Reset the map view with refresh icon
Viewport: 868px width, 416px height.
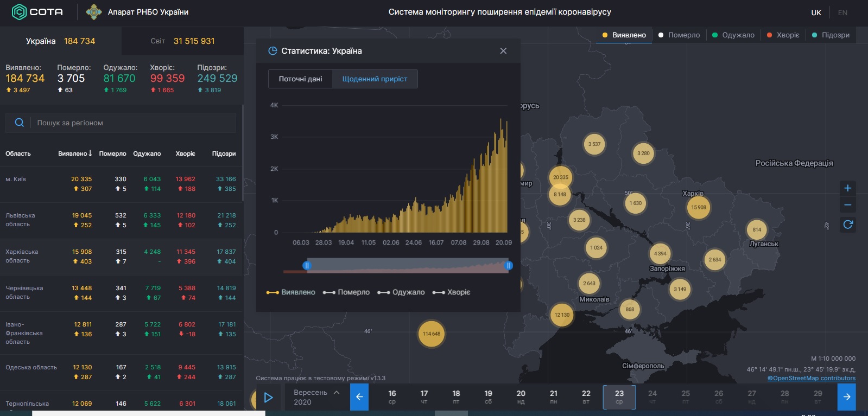click(x=847, y=224)
